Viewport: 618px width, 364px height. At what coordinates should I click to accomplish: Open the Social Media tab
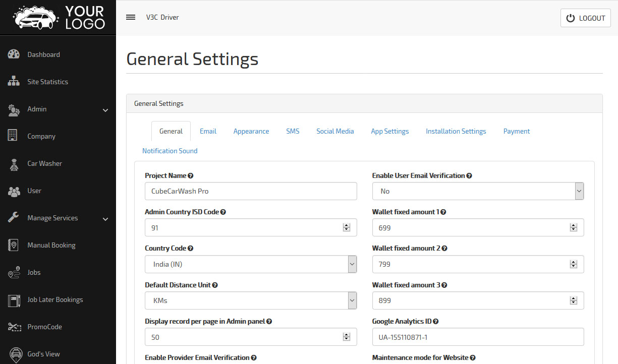point(335,131)
